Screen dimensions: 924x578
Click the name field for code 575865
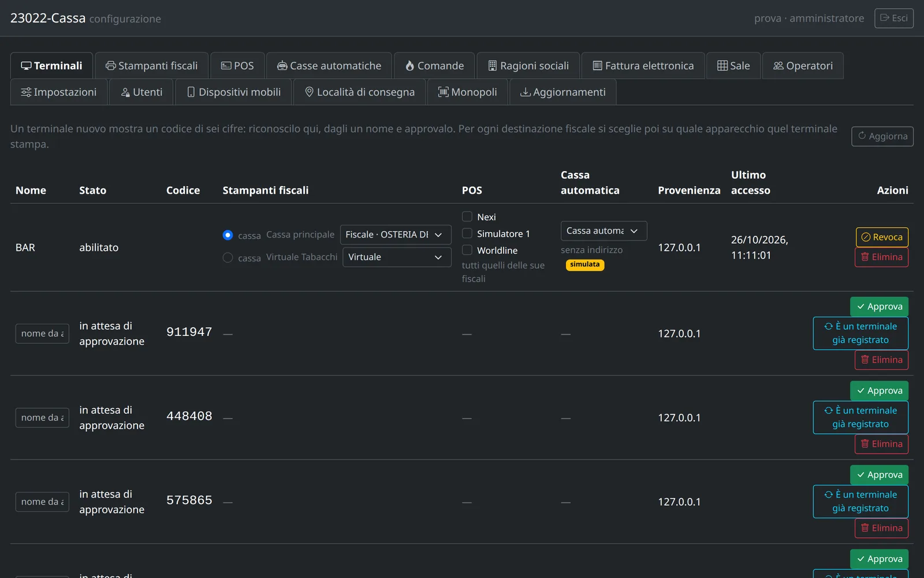42,502
